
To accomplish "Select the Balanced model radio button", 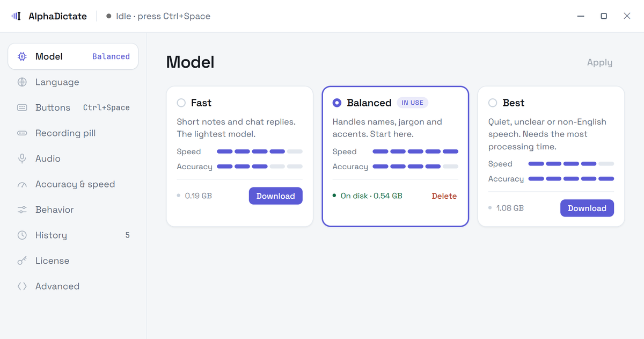I will [337, 103].
